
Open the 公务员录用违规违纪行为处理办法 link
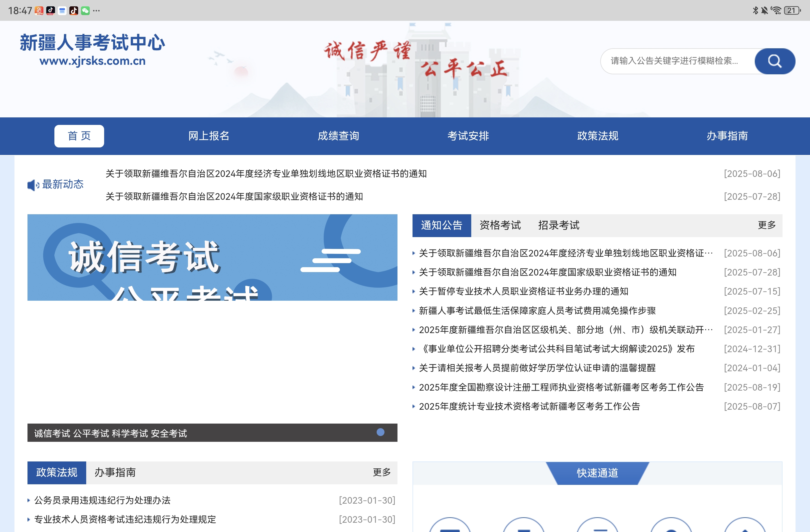coord(102,500)
